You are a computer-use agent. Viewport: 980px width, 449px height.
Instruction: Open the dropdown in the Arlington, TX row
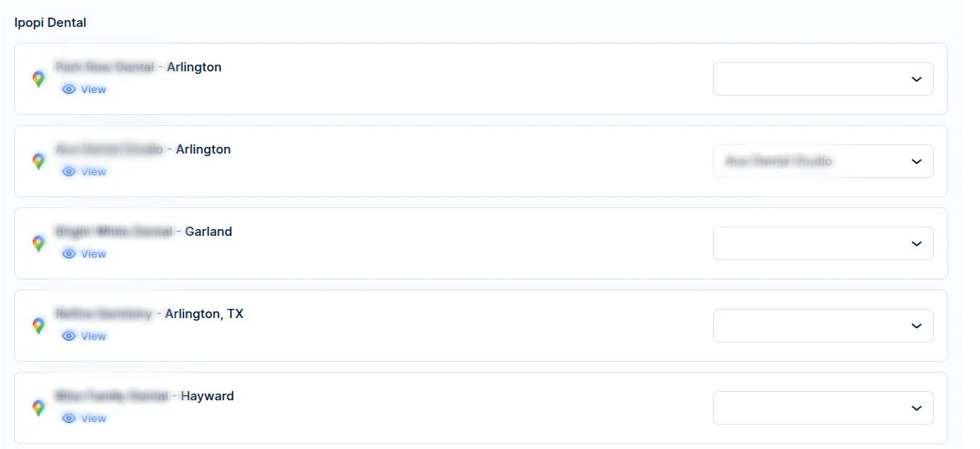point(822,326)
